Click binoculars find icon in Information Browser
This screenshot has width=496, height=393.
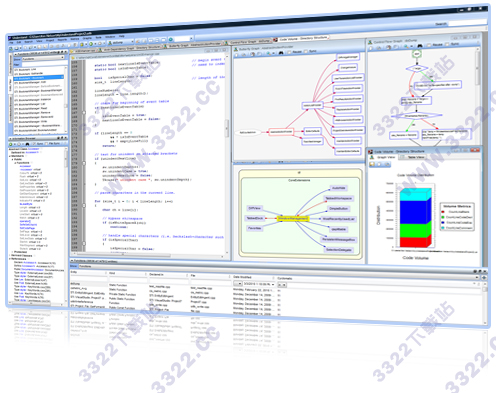[x=27, y=144]
